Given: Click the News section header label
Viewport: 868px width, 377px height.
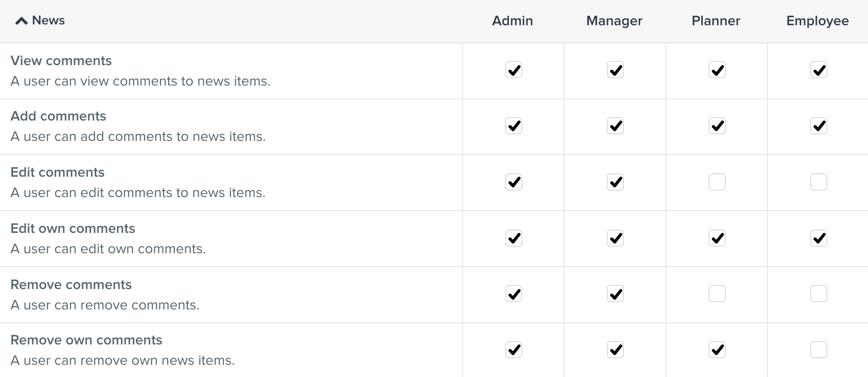Looking at the screenshot, I should coord(48,20).
